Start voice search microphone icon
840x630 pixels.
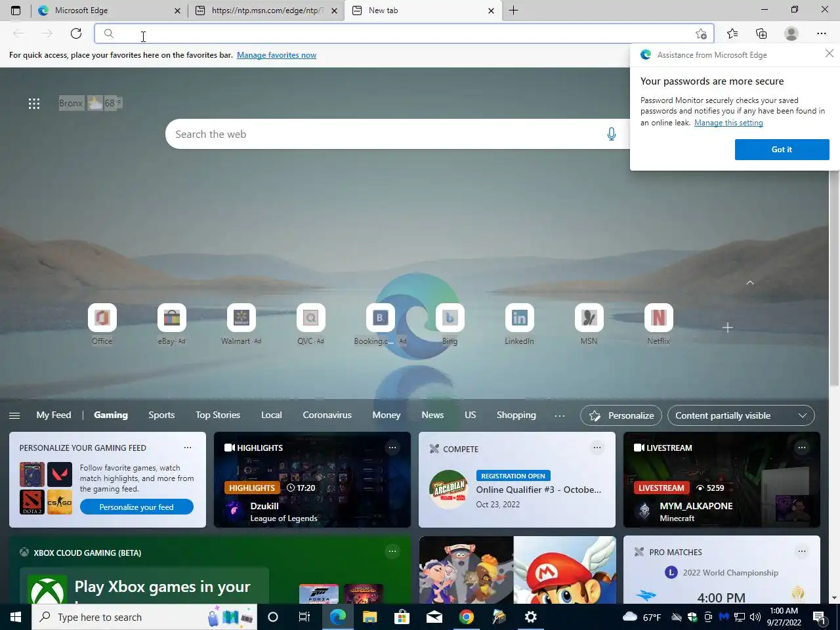coord(612,134)
